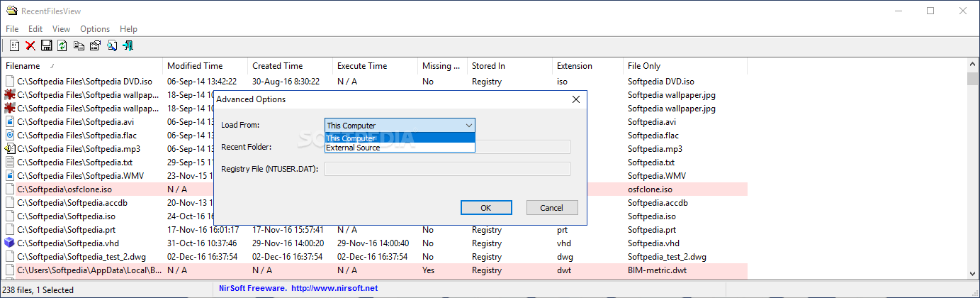Sort by the File Only column header
980x298 pixels.
(x=685, y=66)
